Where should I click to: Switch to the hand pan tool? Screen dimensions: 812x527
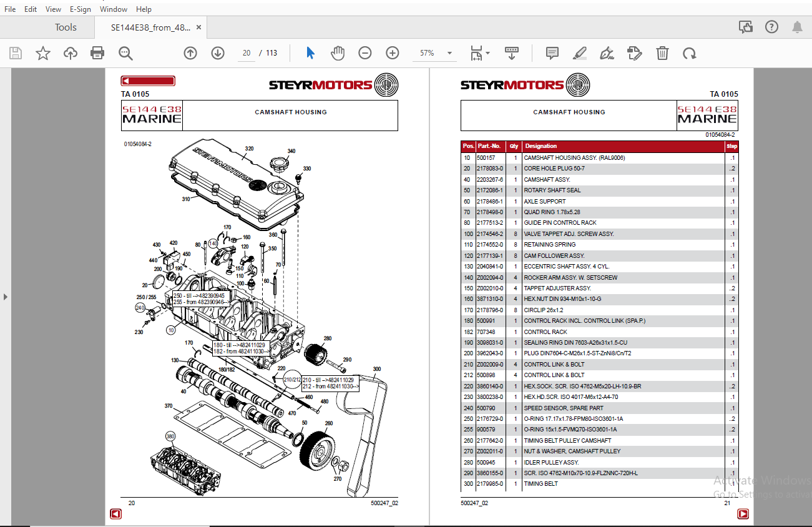338,53
